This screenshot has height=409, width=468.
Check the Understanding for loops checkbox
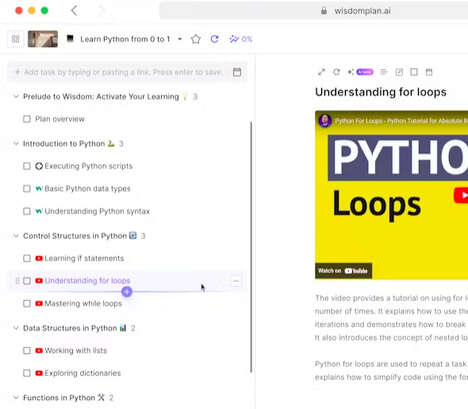point(27,281)
